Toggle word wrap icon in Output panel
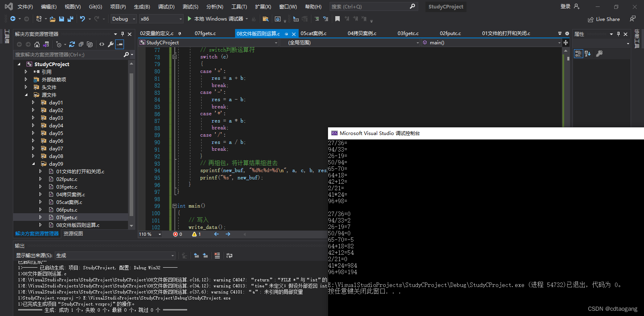644x316 pixels. (x=229, y=255)
